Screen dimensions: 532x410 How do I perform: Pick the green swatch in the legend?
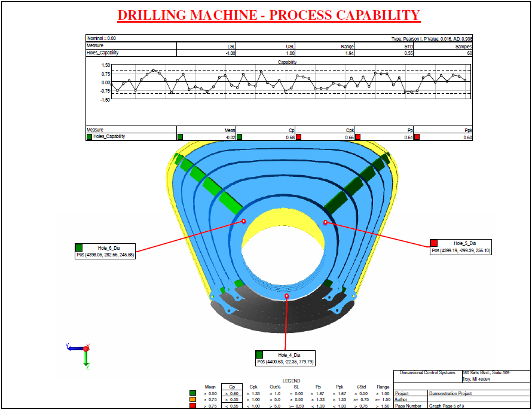(x=193, y=393)
